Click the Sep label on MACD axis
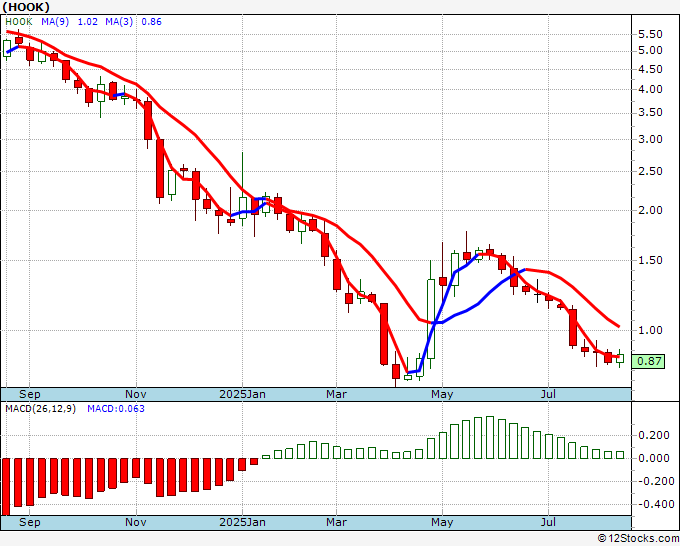This screenshot has width=680, height=546. click(29, 522)
